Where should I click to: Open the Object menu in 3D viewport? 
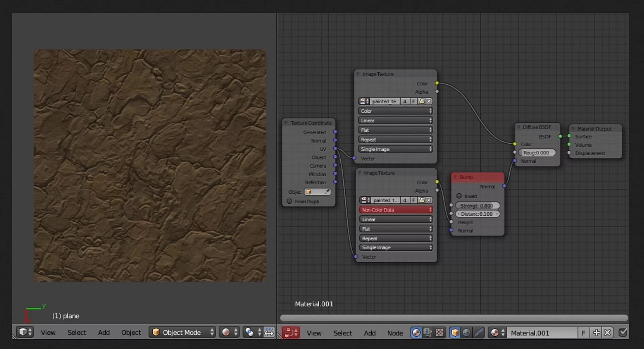131,332
